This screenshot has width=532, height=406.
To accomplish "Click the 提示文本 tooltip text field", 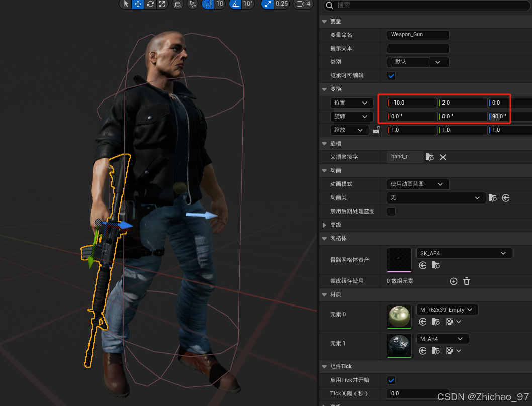I will point(418,49).
